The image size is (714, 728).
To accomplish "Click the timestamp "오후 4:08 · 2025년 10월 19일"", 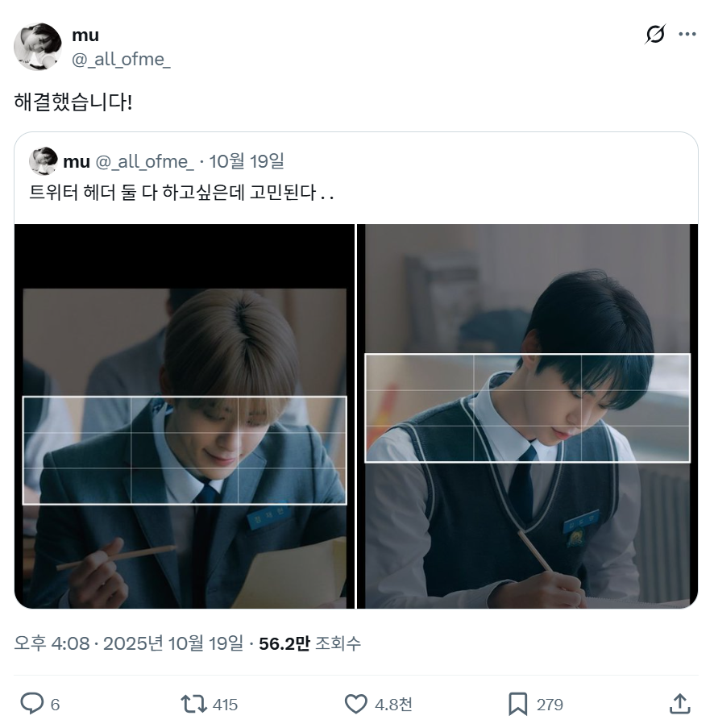I will [x=128, y=643].
